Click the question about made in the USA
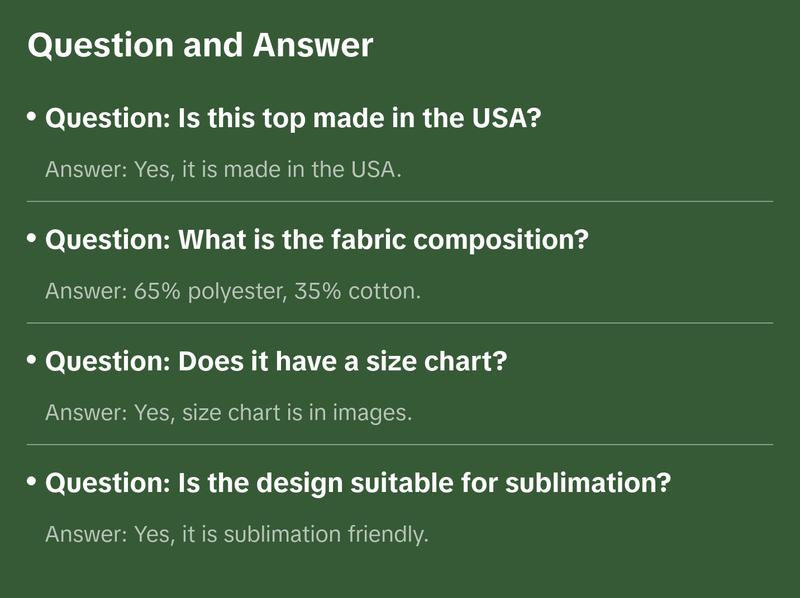Screen dimensions: 800x598 (x=294, y=119)
